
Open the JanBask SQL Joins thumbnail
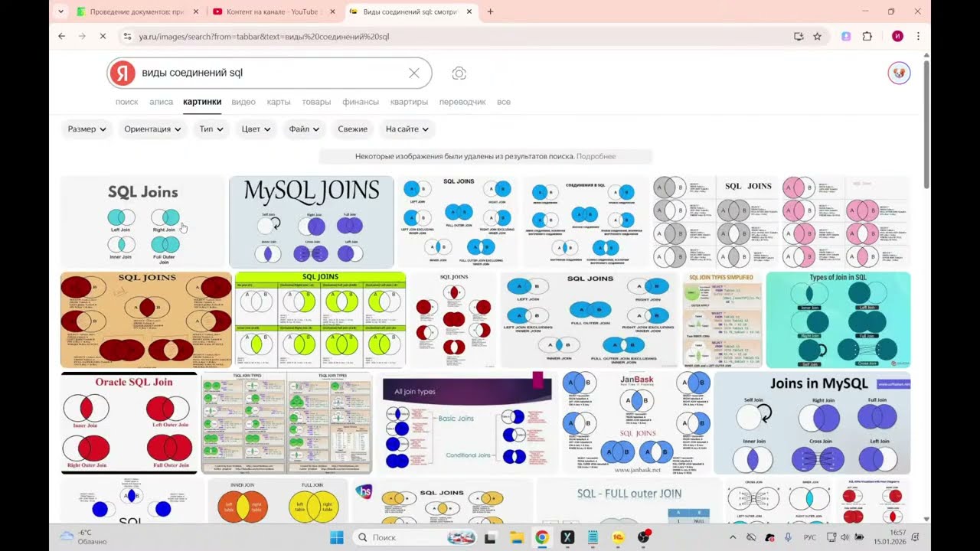[636, 423]
